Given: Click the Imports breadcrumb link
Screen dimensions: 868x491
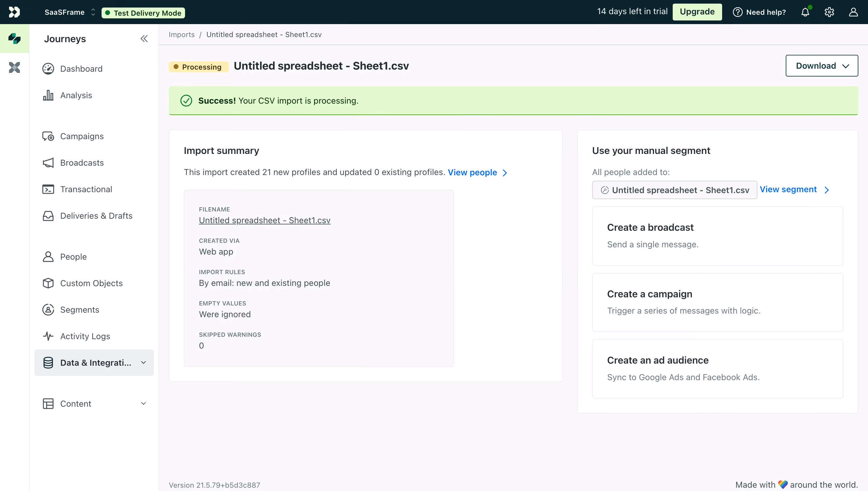Looking at the screenshot, I should [181, 34].
